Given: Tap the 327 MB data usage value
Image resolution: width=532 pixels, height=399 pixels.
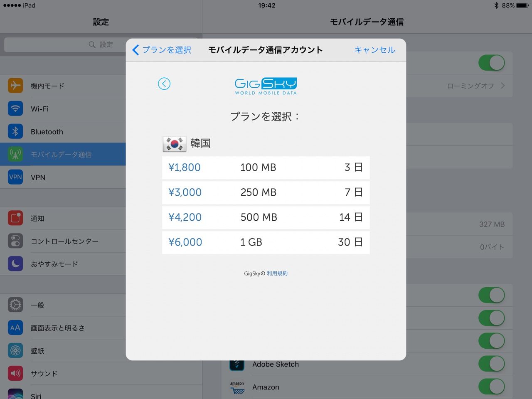Looking at the screenshot, I should pos(492,224).
